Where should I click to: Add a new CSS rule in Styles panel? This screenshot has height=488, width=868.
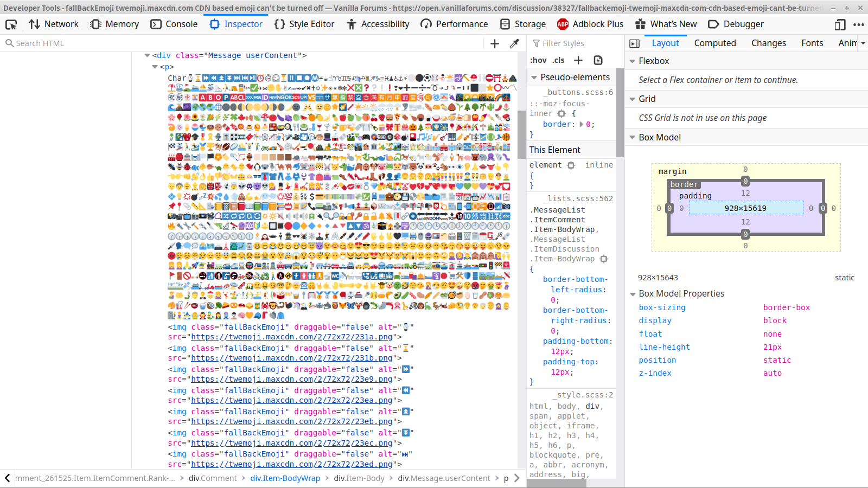tap(577, 60)
